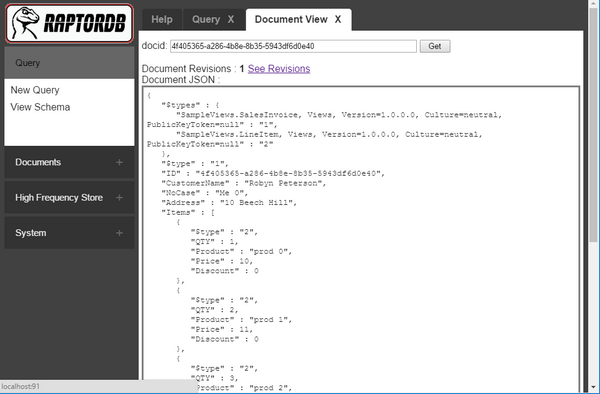Open View Schema in sidebar
The image size is (600, 394).
(40, 107)
